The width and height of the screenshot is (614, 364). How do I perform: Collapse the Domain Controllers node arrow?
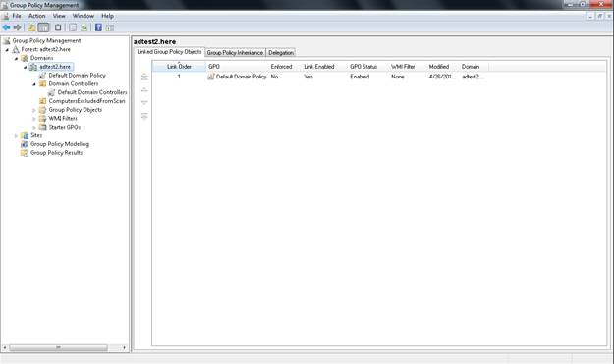click(x=34, y=84)
